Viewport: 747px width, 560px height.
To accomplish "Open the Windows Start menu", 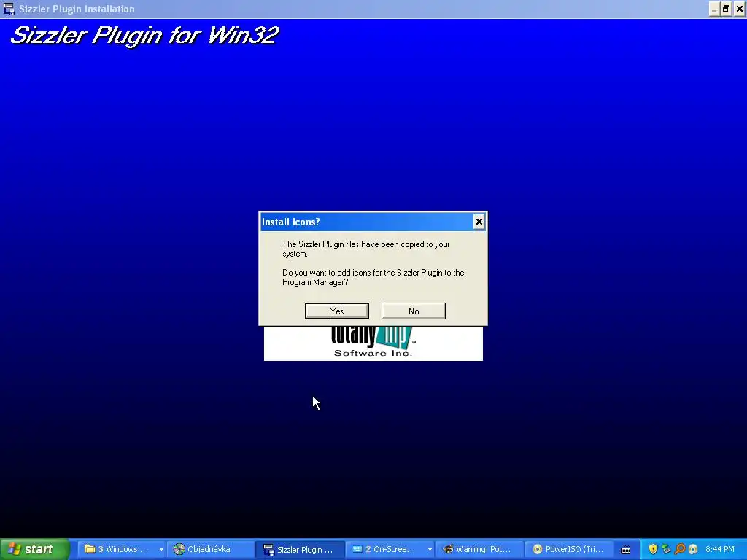I will pos(34,549).
